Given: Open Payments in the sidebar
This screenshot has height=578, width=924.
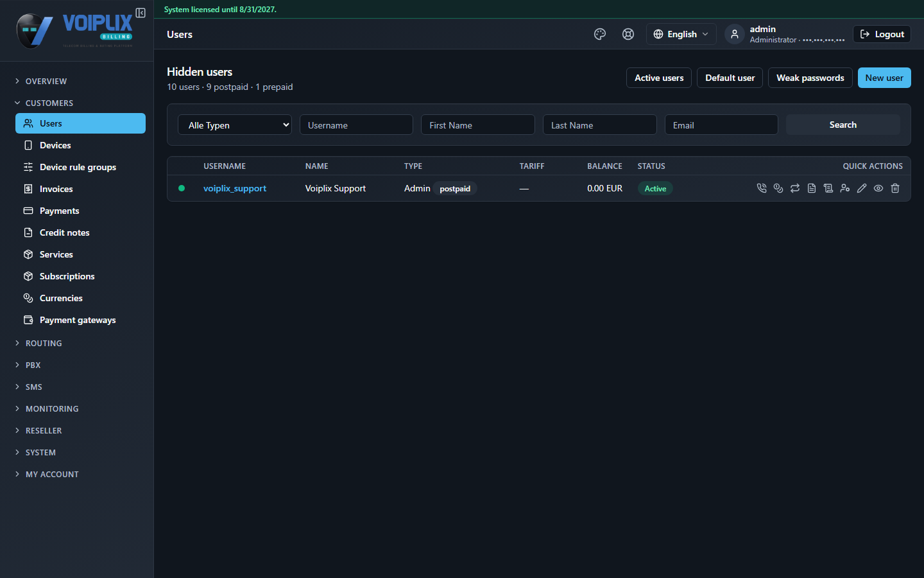Looking at the screenshot, I should (80, 211).
